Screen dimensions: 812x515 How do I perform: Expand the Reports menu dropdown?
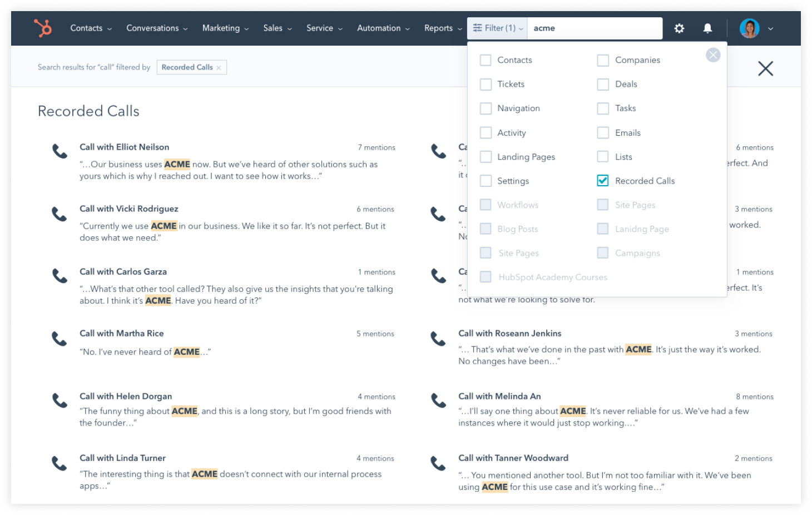pyautogui.click(x=442, y=28)
